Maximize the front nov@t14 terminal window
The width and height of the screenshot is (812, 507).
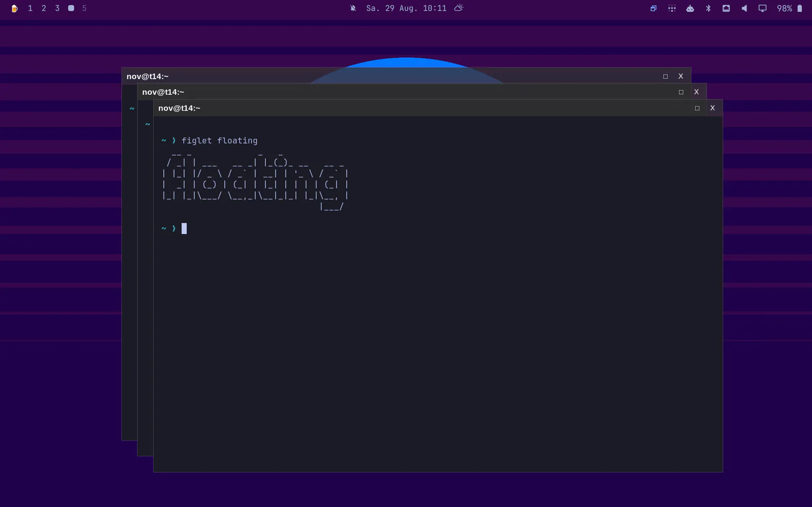(697, 108)
